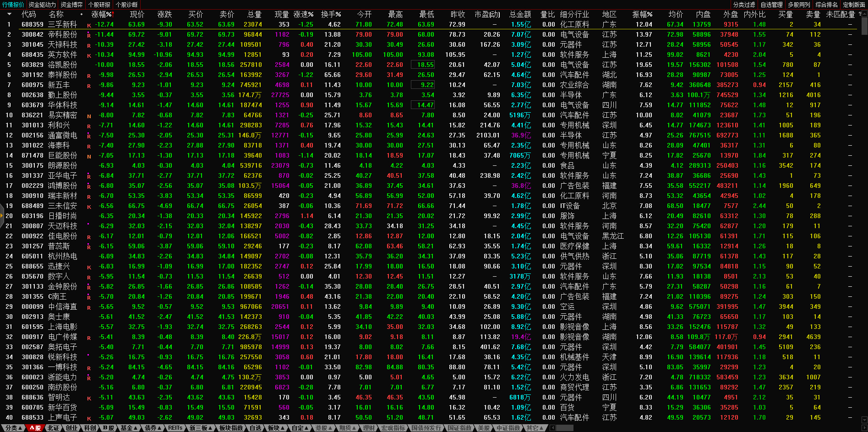Select the 洛凯股份 stock row

(x=62, y=65)
